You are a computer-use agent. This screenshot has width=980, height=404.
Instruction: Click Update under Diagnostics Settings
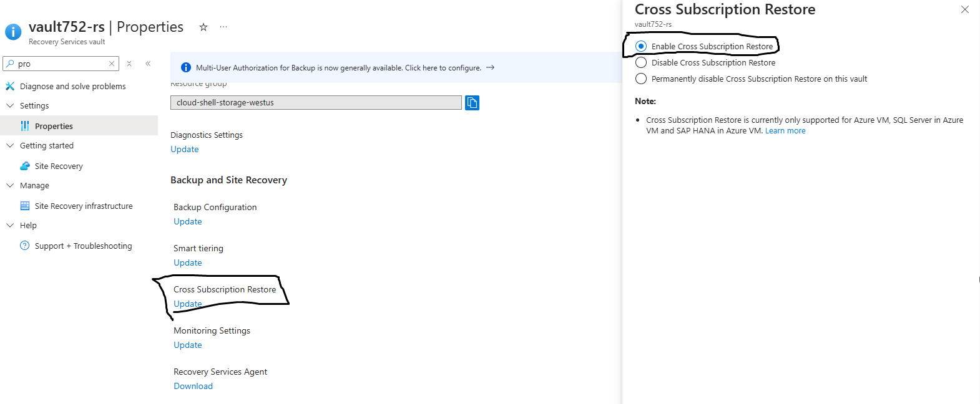point(185,149)
